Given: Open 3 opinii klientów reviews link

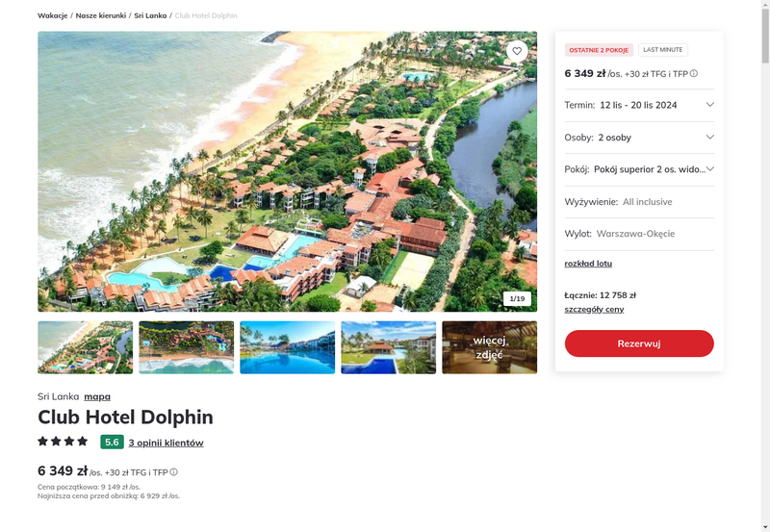Looking at the screenshot, I should (166, 443).
